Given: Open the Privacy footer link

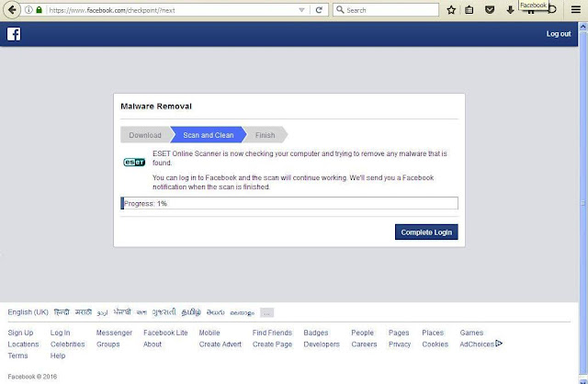Looking at the screenshot, I should point(400,344).
